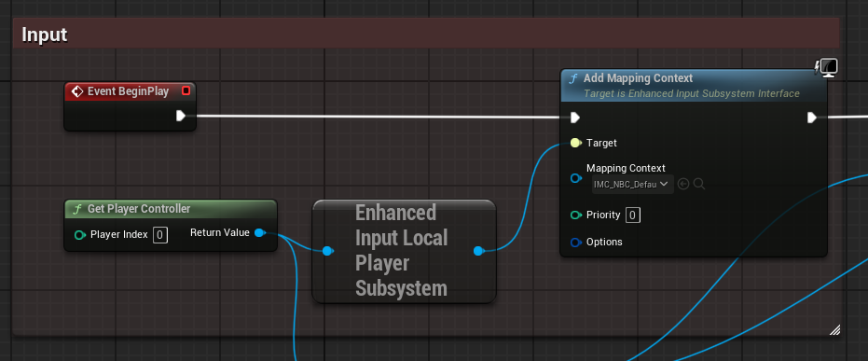Viewport: 868px width, 361px height.
Task: Click the Options input pin
Action: tap(576, 242)
